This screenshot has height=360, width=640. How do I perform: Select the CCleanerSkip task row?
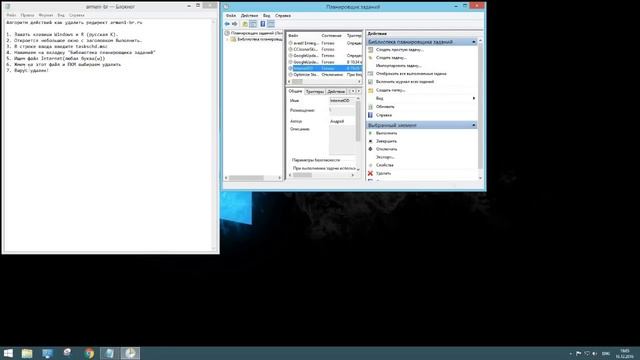tap(325, 49)
